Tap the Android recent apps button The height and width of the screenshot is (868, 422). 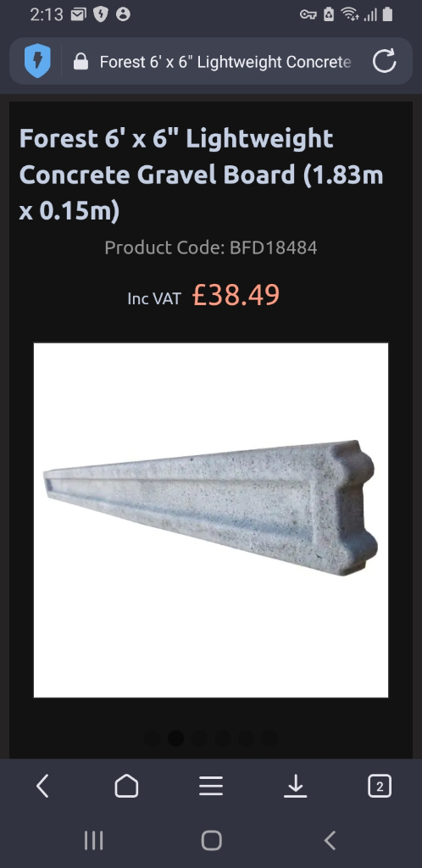[93, 840]
